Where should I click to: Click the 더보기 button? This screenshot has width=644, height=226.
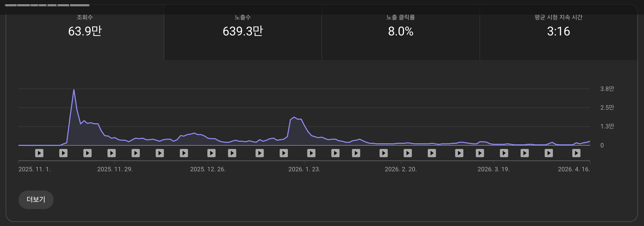pyautogui.click(x=36, y=200)
